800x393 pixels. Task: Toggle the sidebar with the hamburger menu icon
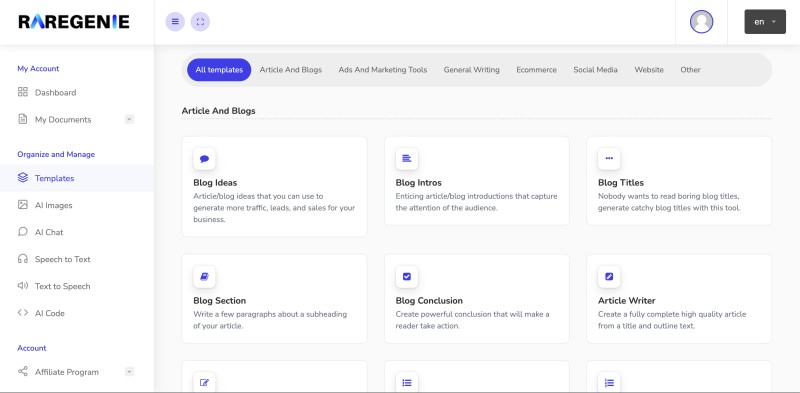pyautogui.click(x=175, y=22)
